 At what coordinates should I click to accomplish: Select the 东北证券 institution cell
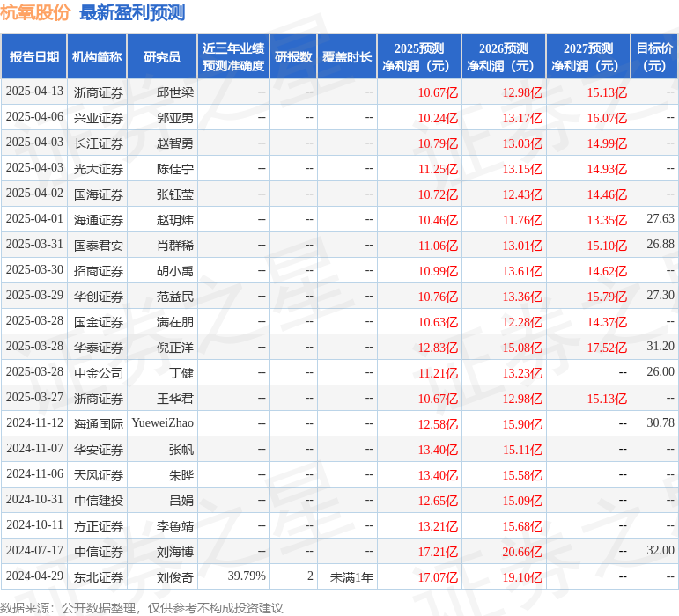(x=99, y=576)
